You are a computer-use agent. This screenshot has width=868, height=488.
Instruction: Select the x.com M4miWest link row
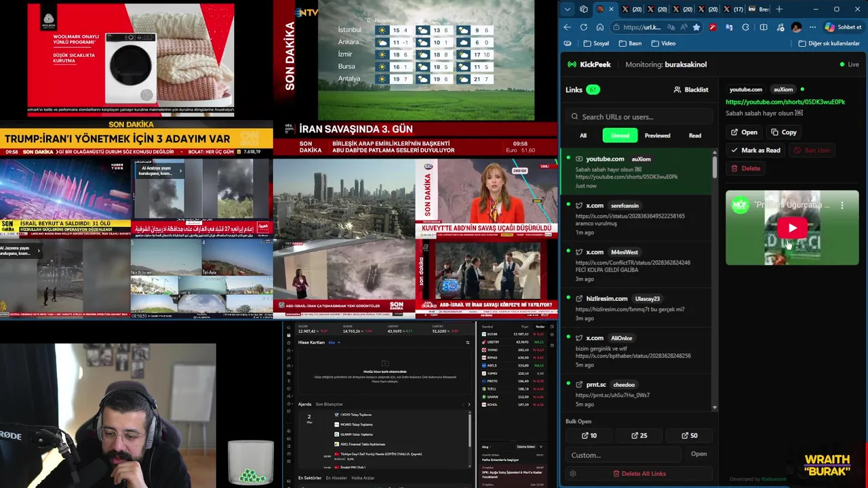[x=635, y=265]
